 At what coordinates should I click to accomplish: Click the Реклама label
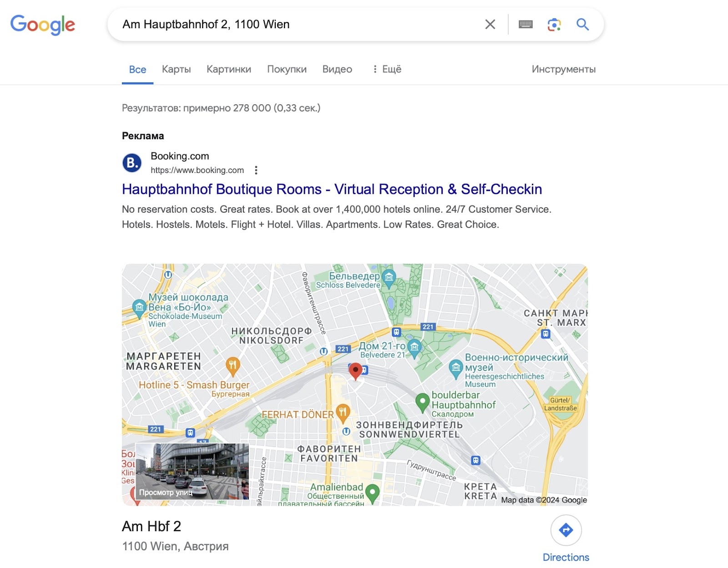click(x=143, y=136)
